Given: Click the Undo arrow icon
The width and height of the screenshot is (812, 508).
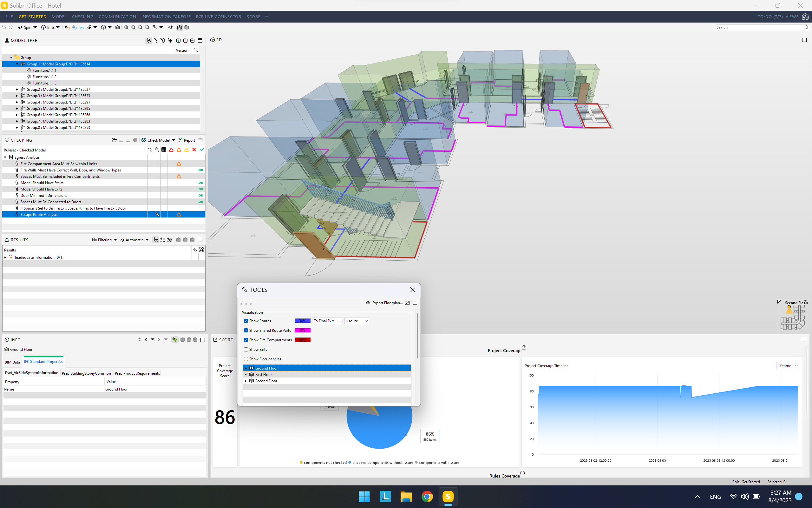Looking at the screenshot, I should [4, 27].
